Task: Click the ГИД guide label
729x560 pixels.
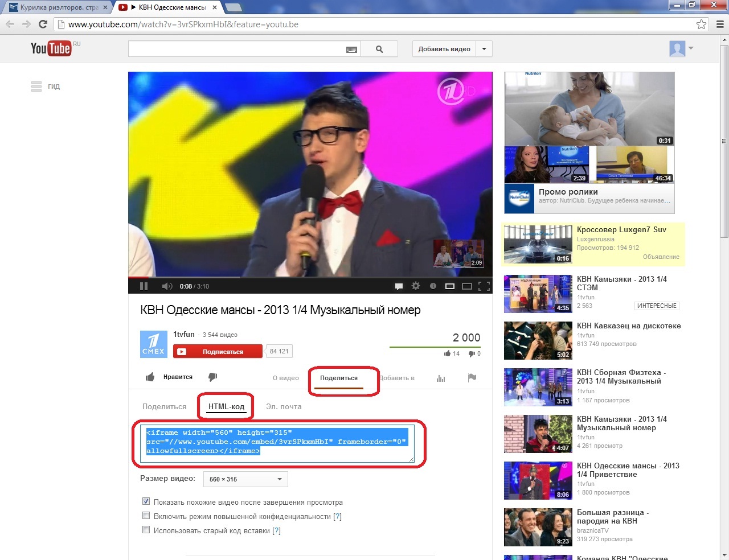Action: pos(54,87)
